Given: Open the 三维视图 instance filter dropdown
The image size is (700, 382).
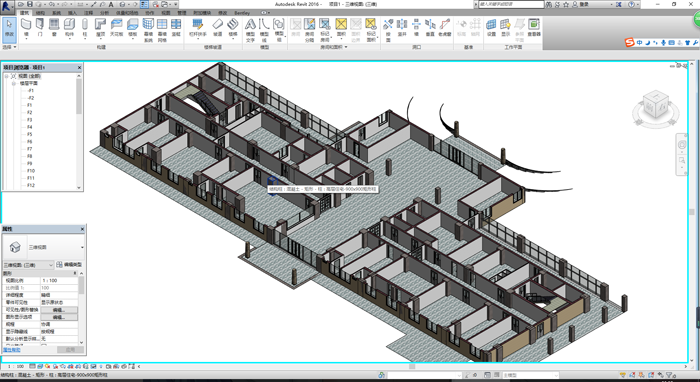Looking at the screenshot, I should coord(28,265).
